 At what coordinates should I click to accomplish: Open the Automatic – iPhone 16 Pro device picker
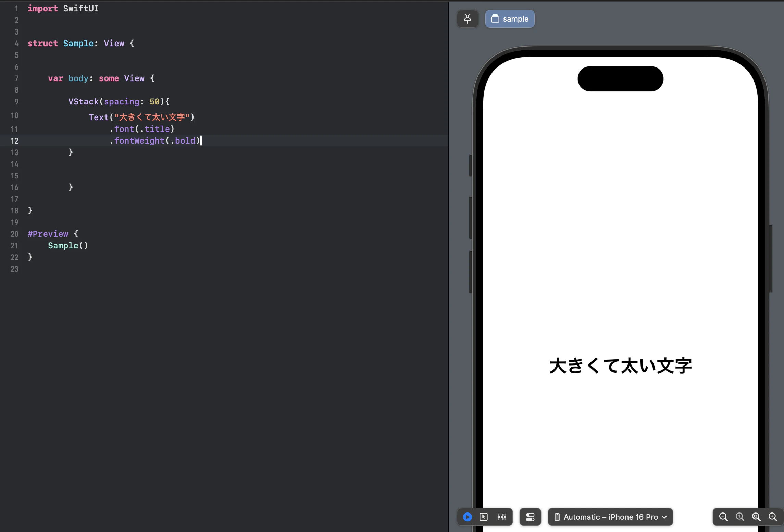point(610,517)
